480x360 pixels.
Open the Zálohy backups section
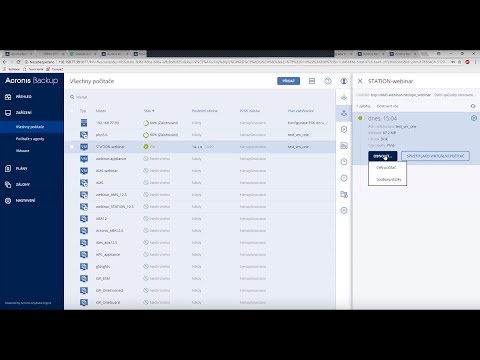23,184
